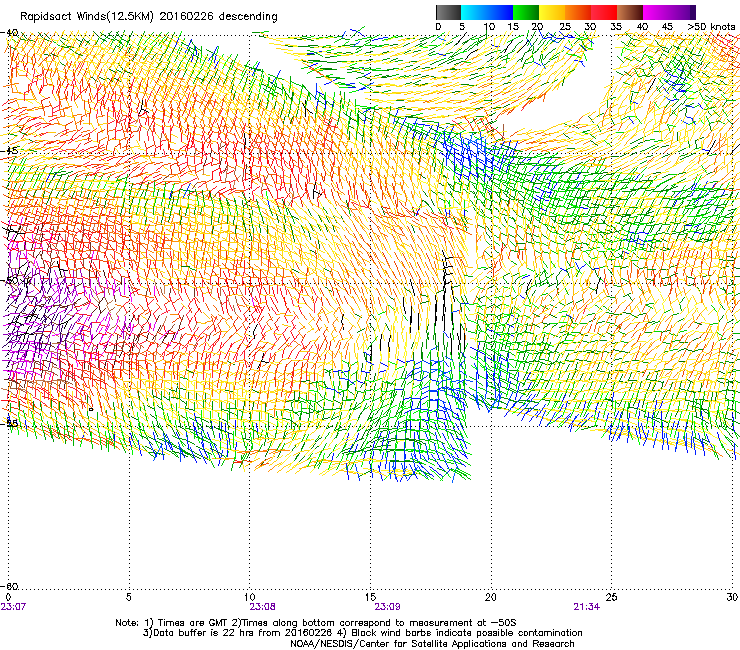Select the green 15-20 knots legend segment
Viewport: 740px width, 650px height.
(526, 12)
